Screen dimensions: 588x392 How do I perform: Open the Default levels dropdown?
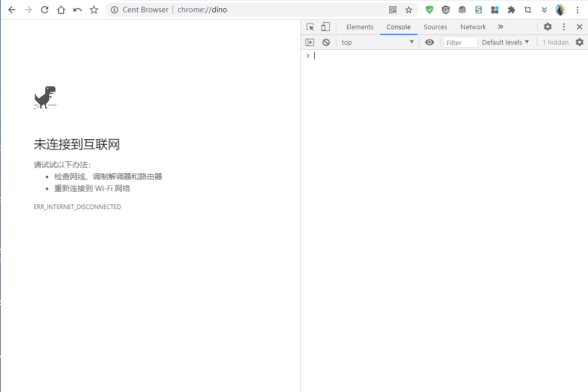[505, 42]
